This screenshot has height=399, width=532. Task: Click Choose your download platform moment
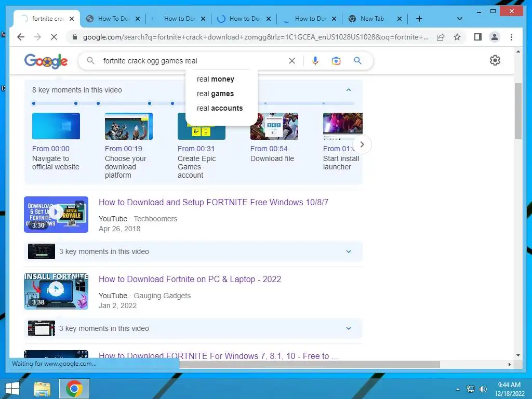pyautogui.click(x=125, y=167)
